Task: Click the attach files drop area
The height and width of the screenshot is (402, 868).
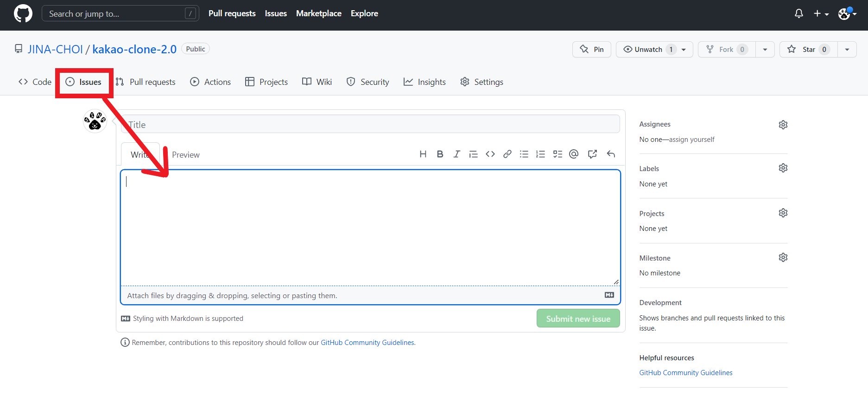Action: pyautogui.click(x=370, y=295)
